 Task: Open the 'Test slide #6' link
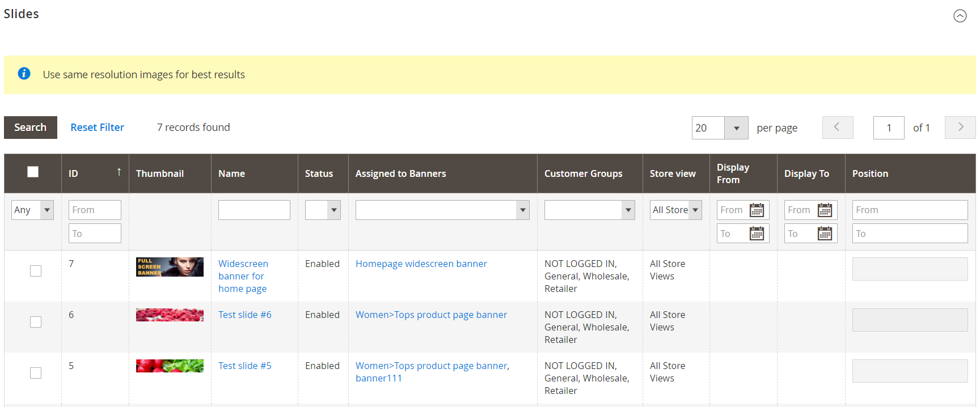coord(245,315)
